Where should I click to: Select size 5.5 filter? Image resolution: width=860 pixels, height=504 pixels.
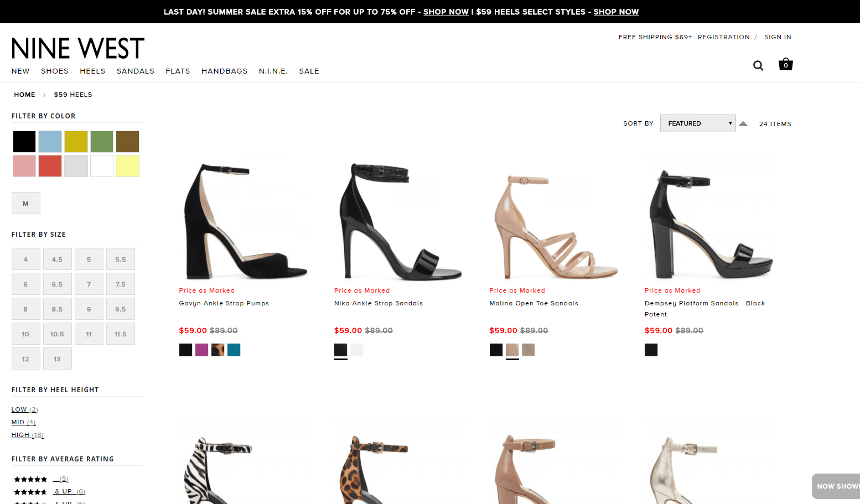[121, 259]
